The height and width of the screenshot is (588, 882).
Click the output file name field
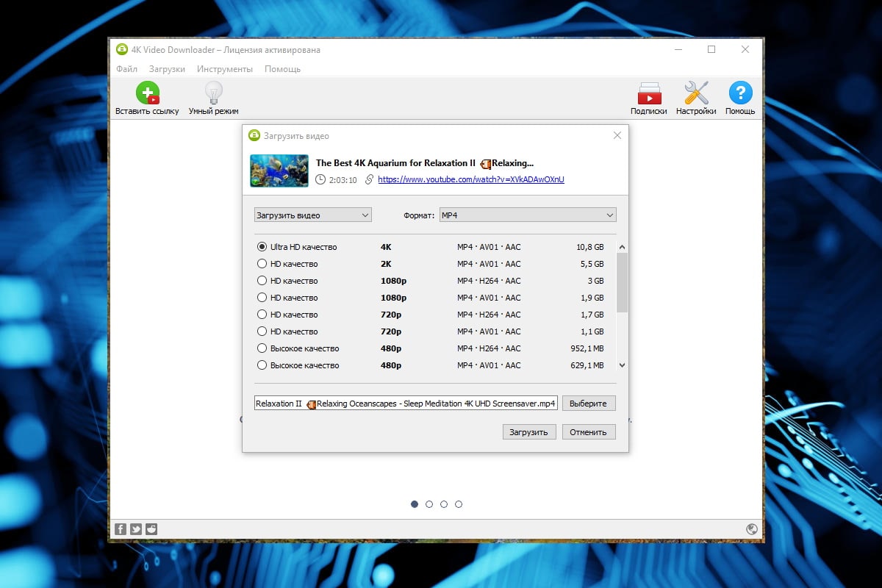point(406,404)
